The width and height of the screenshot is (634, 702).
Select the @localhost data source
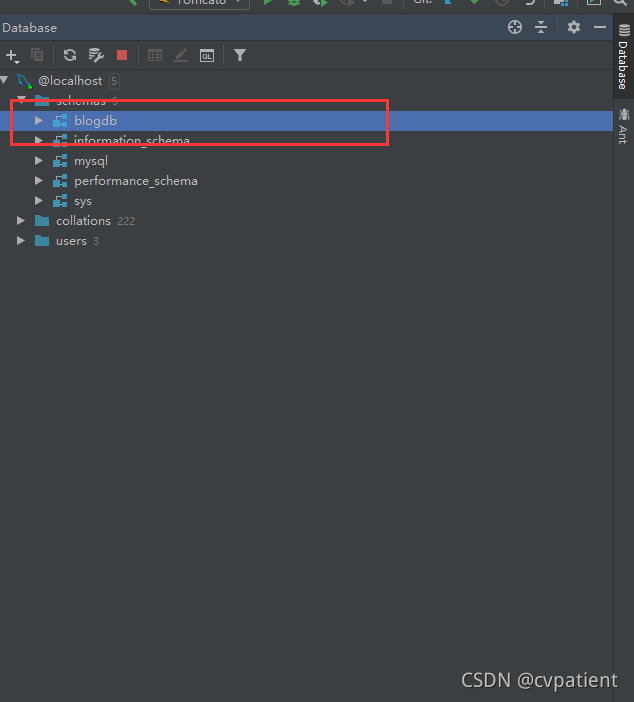coord(70,81)
